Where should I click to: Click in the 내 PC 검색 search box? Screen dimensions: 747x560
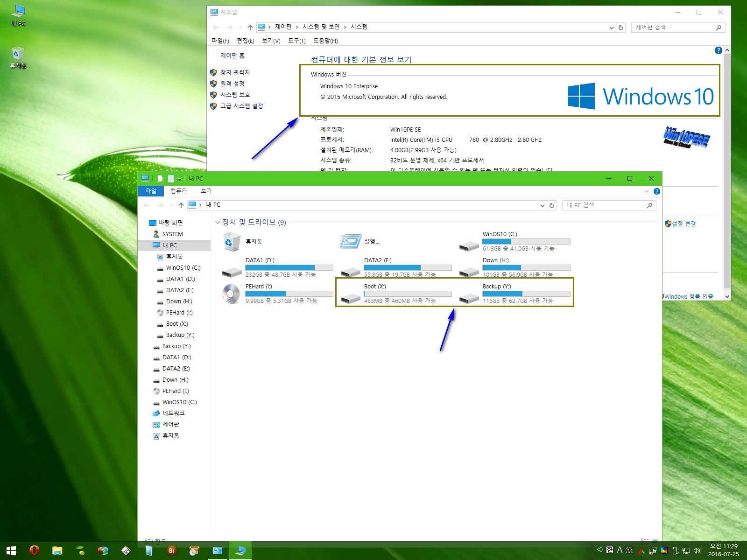(609, 205)
